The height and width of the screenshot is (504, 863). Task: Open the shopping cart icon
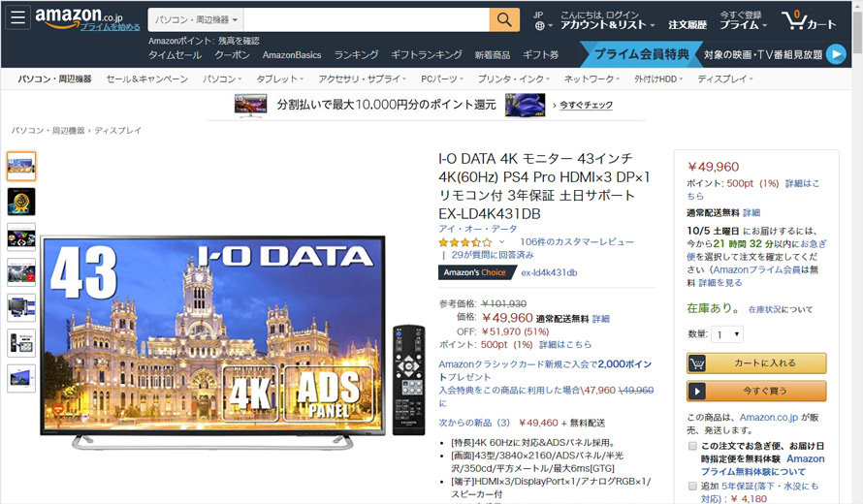tap(809, 20)
